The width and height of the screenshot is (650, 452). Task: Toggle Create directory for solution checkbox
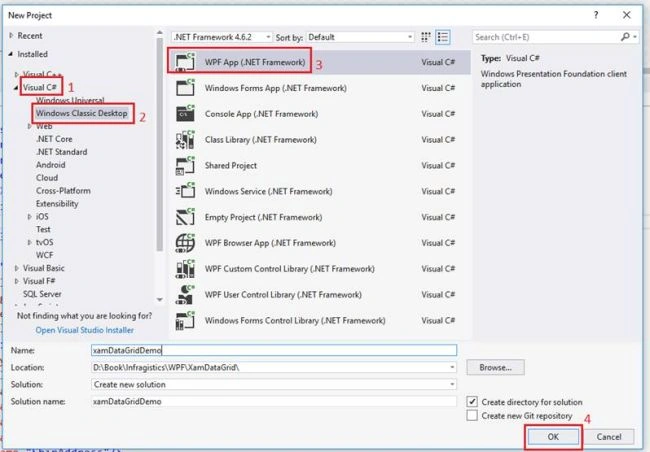click(472, 402)
